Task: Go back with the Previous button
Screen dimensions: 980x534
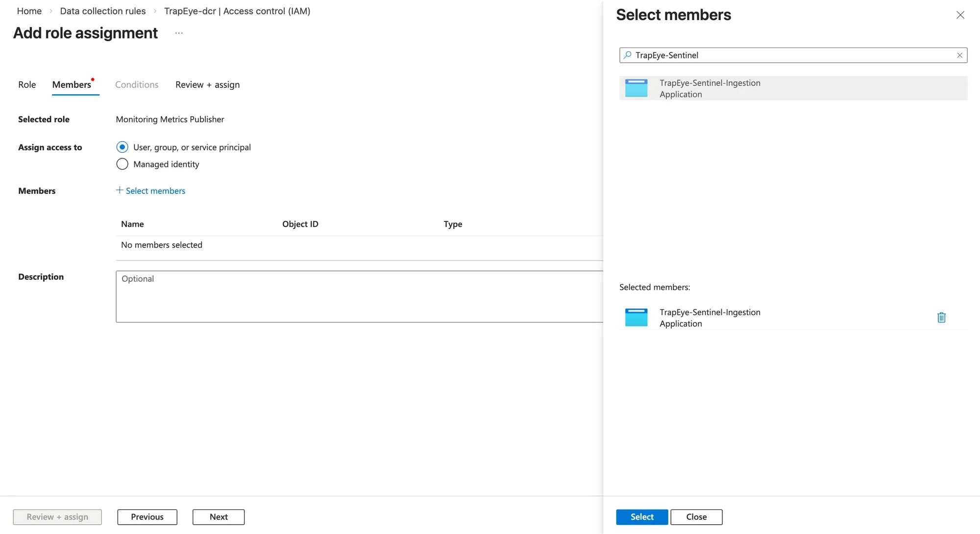Action: click(x=147, y=517)
